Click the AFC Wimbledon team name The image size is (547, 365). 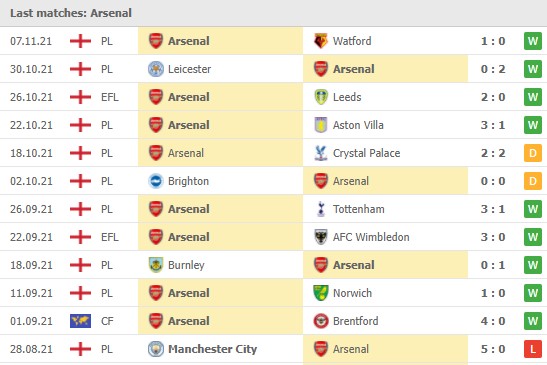coord(371,237)
